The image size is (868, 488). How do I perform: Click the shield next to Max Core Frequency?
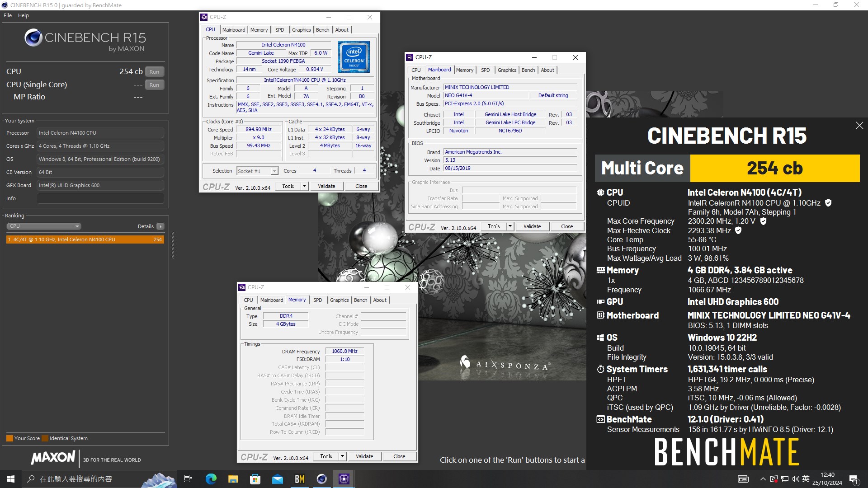764,221
